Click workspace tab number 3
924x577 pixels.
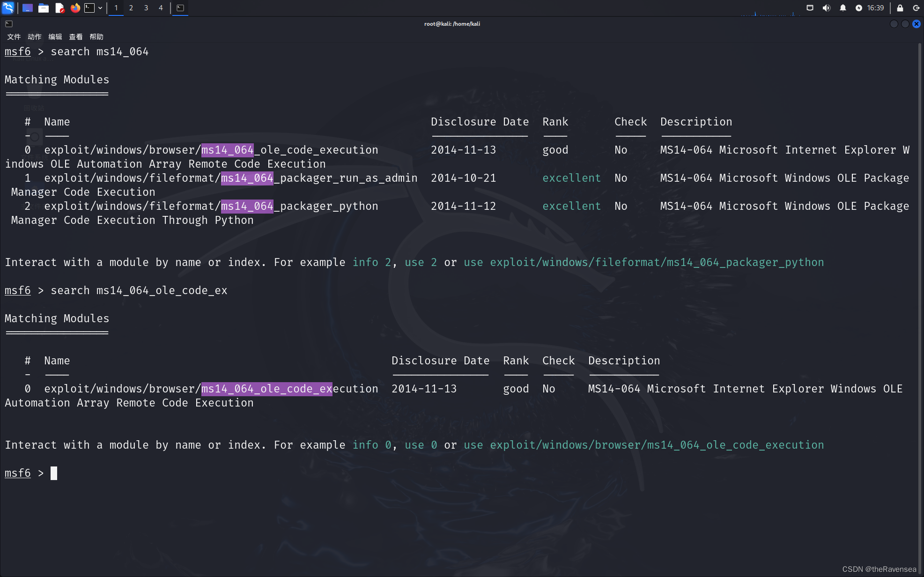pos(146,7)
